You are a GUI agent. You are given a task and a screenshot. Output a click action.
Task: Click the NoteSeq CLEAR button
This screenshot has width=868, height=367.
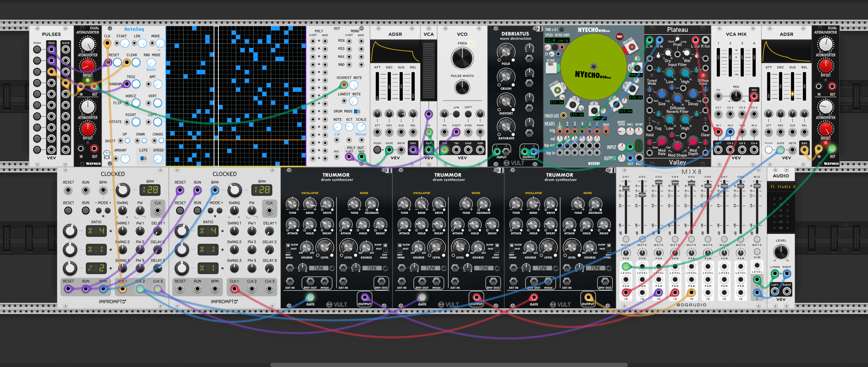point(136,62)
